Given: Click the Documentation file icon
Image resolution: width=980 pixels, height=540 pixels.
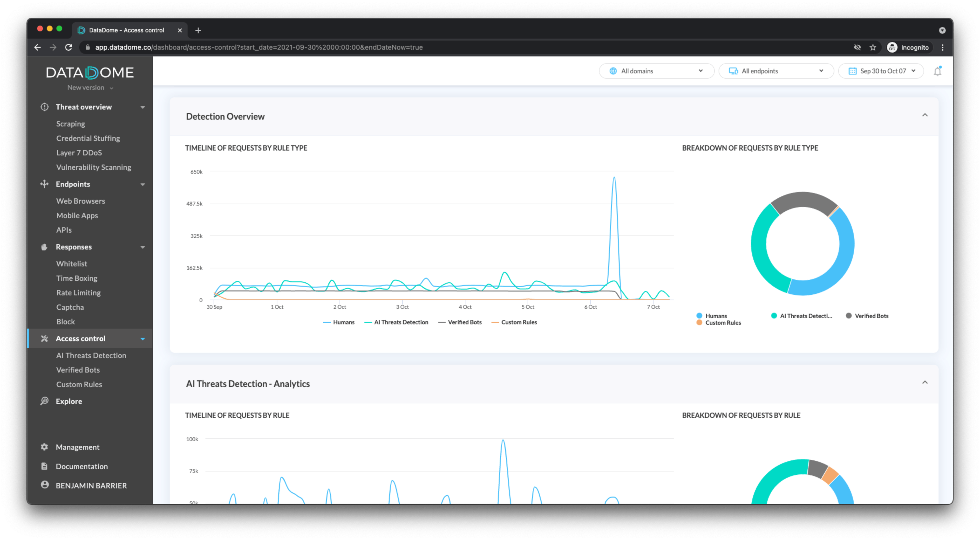Looking at the screenshot, I should coord(45,466).
